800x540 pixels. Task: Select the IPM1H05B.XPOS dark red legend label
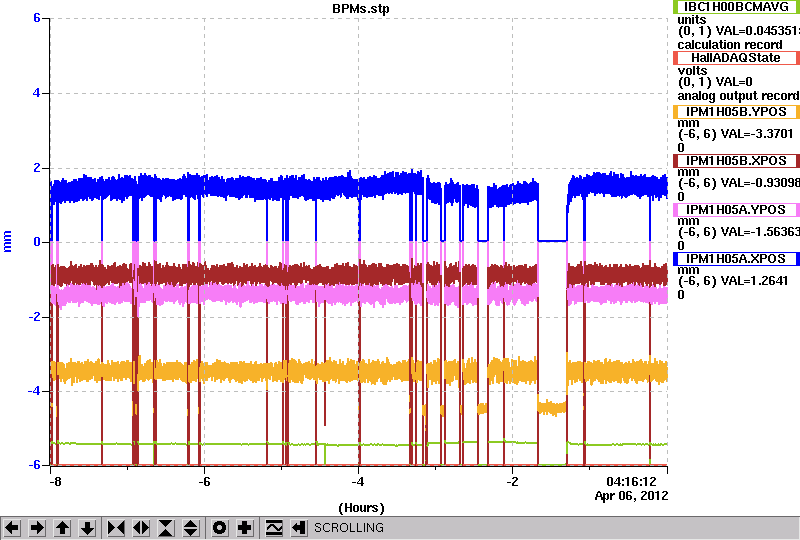pyautogui.click(x=736, y=161)
